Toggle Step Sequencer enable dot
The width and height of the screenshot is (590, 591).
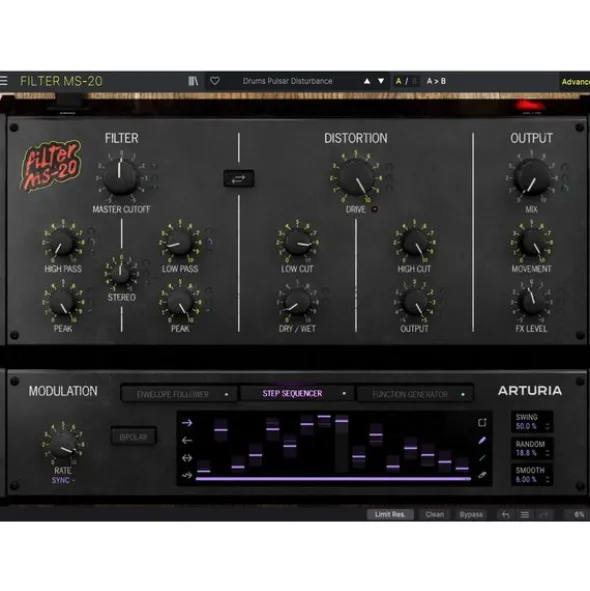(344, 393)
